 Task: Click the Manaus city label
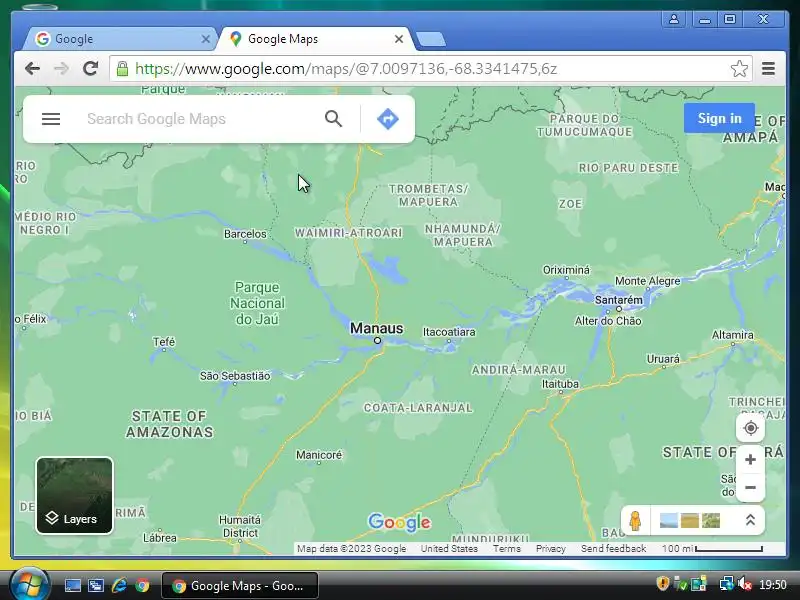[377, 328]
